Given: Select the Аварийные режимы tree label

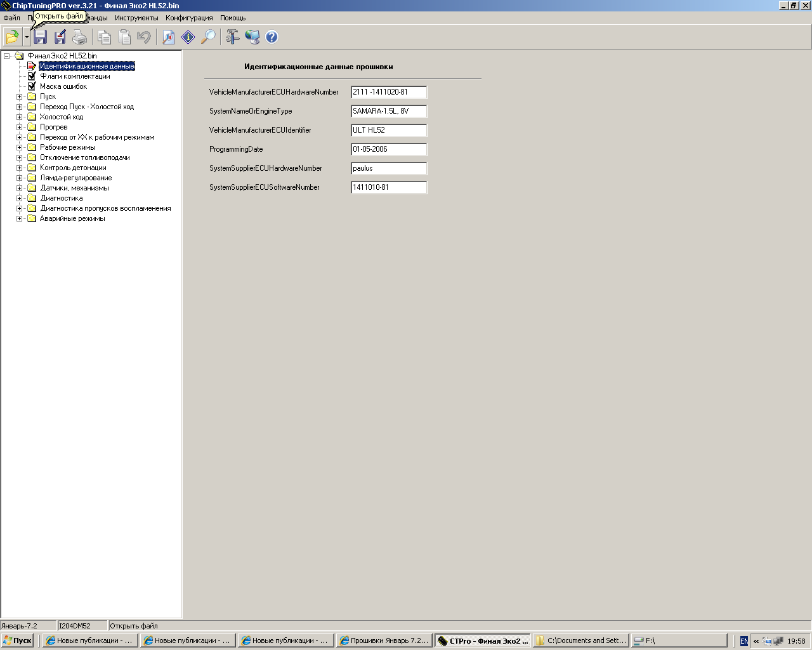Looking at the screenshot, I should pyautogui.click(x=72, y=218).
